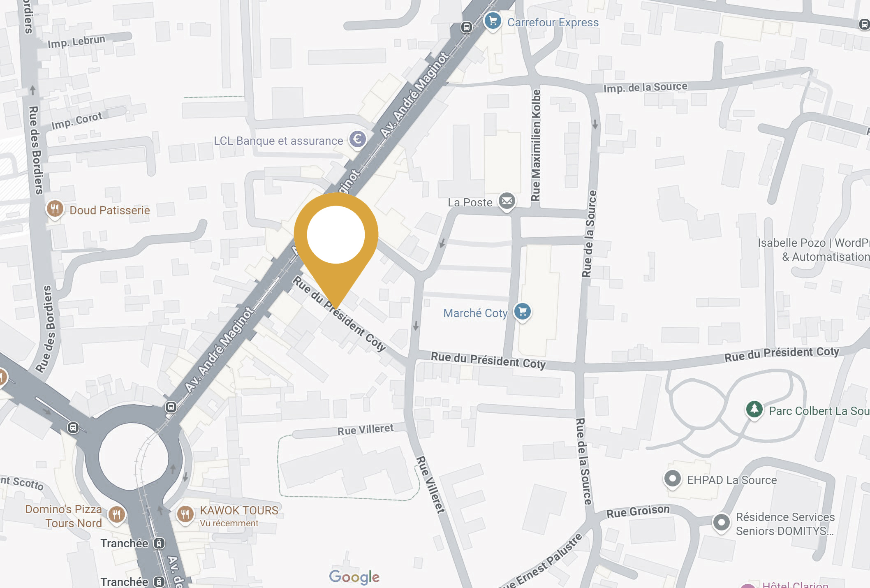Click the Domino's Pizza restaurant marker

point(117,515)
